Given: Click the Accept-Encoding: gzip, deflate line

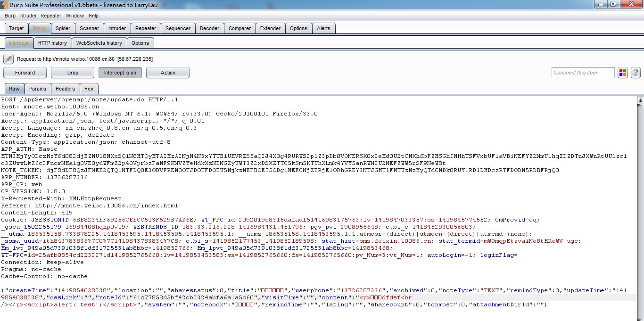Looking at the screenshot, I should pos(58,135).
